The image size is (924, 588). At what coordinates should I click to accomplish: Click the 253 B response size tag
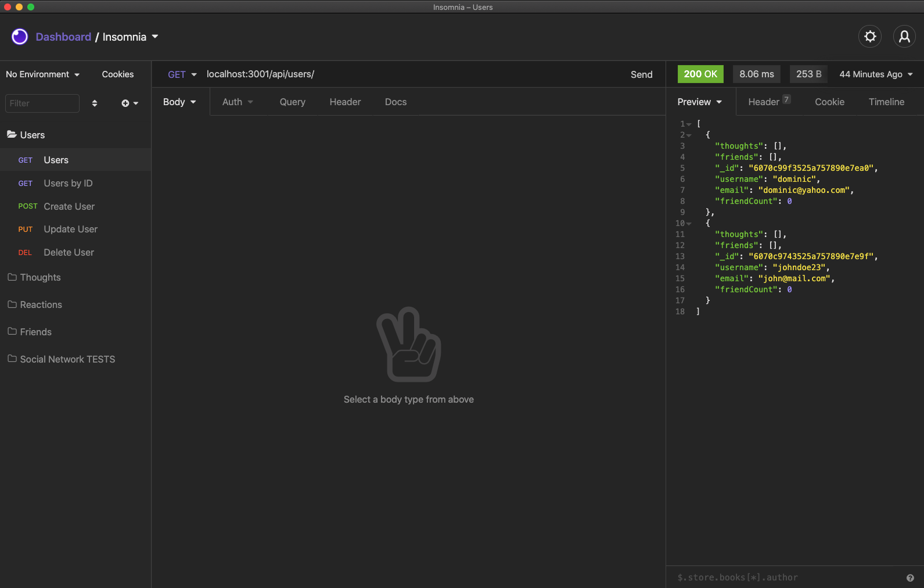click(x=809, y=74)
